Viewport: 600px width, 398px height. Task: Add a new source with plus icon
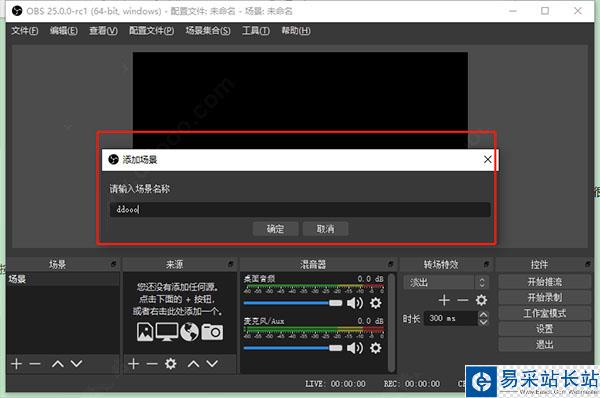[133, 364]
